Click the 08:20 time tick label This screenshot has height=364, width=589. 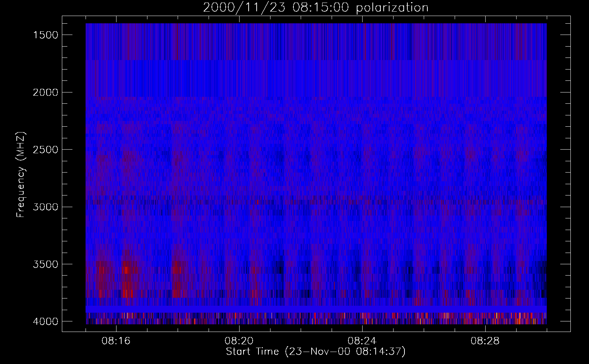[239, 341]
